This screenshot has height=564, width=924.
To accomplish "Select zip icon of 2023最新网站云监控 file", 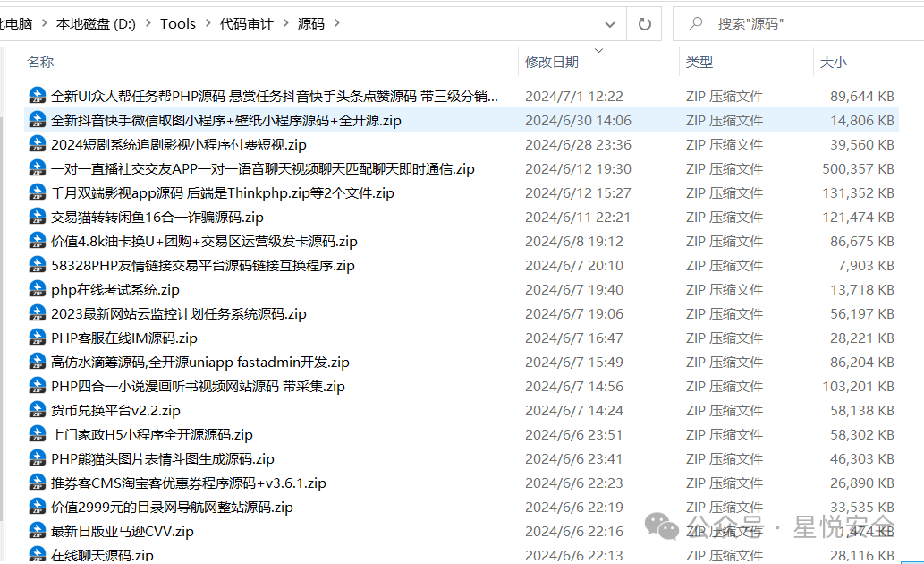I will pyautogui.click(x=38, y=313).
